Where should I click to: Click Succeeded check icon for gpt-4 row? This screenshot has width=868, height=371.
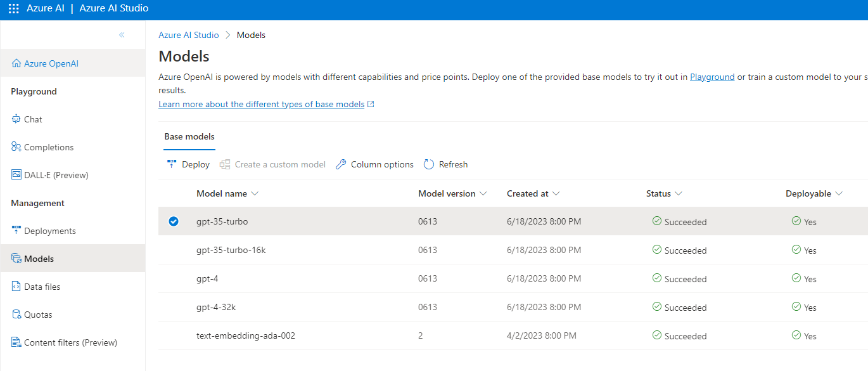(x=657, y=278)
